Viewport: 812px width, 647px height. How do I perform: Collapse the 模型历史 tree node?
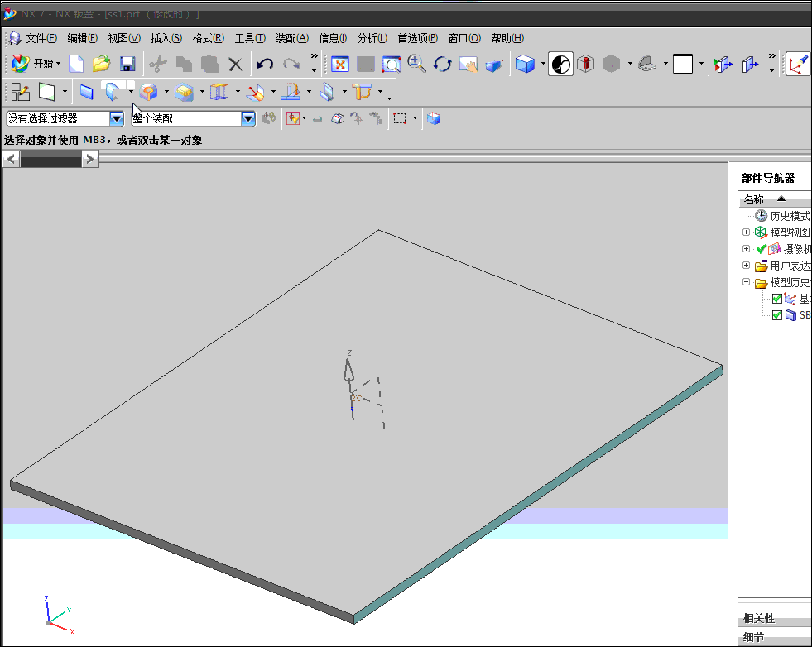(747, 281)
